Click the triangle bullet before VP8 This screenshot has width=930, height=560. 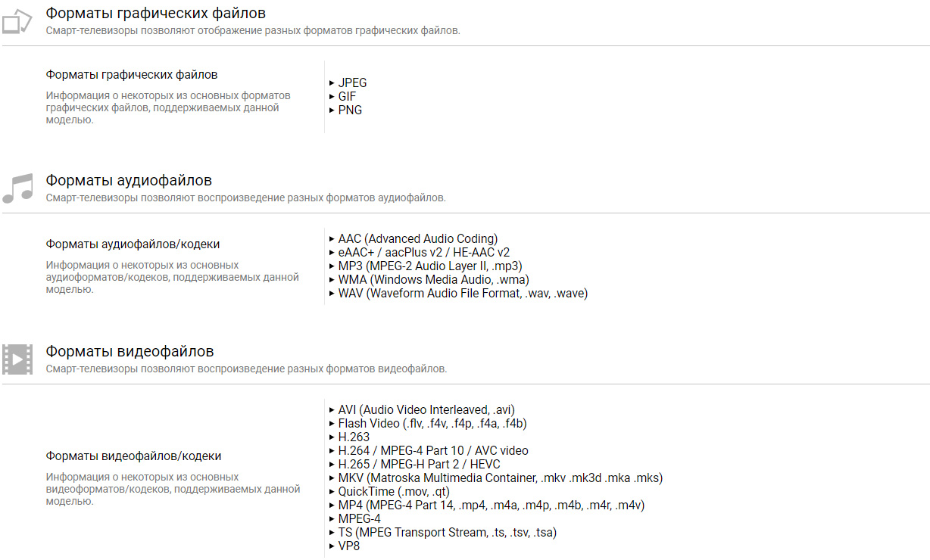point(332,546)
